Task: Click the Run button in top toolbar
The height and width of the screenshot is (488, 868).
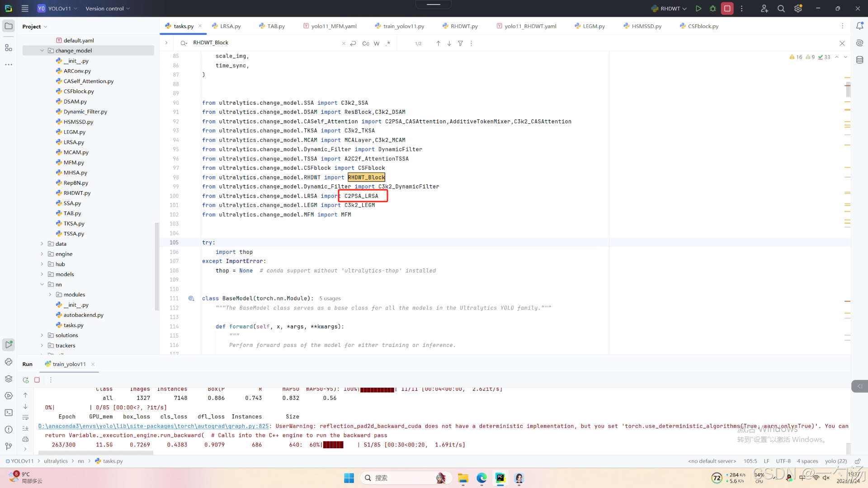Action: (x=698, y=9)
